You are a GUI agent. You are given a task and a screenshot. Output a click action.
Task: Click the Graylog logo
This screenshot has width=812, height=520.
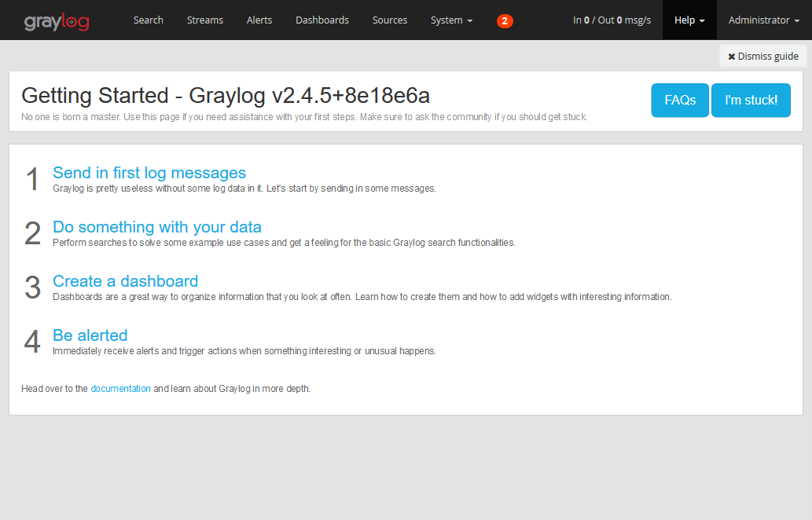pos(57,21)
